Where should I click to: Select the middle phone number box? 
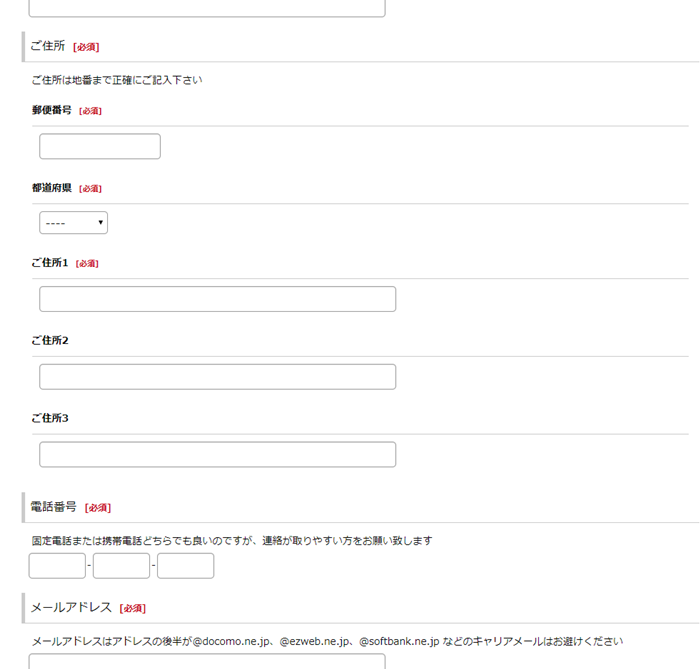coord(121,566)
